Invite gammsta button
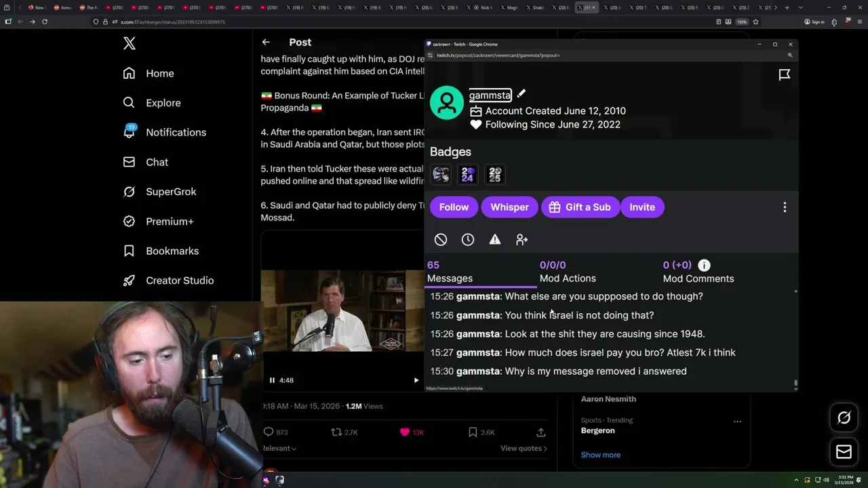Screen dimensions: 868x488 click(642, 207)
